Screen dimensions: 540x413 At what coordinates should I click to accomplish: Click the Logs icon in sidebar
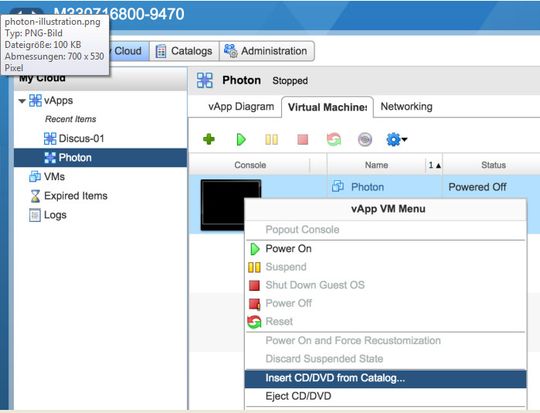coord(35,215)
